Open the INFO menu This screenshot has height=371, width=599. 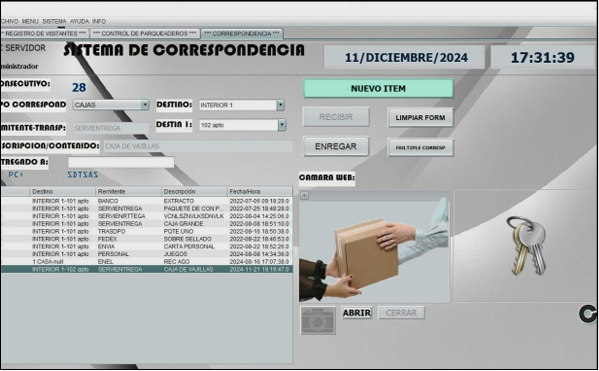tap(99, 21)
